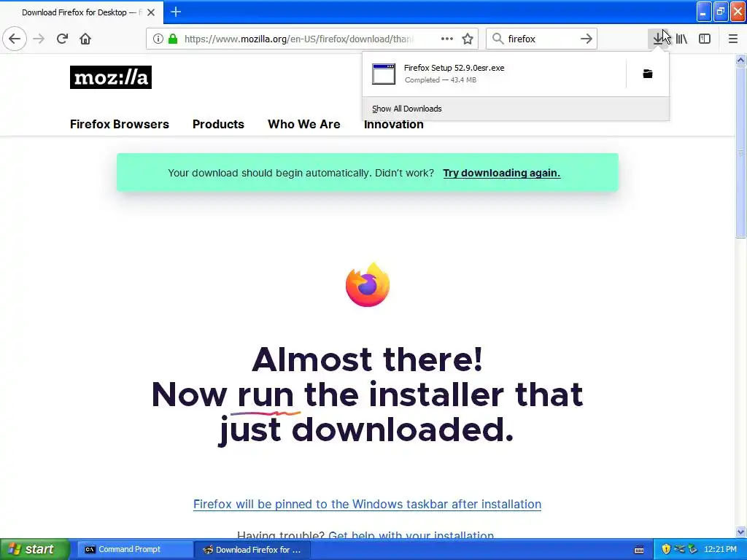Click the 'Completed — 43.4 MB' status text
The width and height of the screenshot is (747, 560).
click(440, 80)
